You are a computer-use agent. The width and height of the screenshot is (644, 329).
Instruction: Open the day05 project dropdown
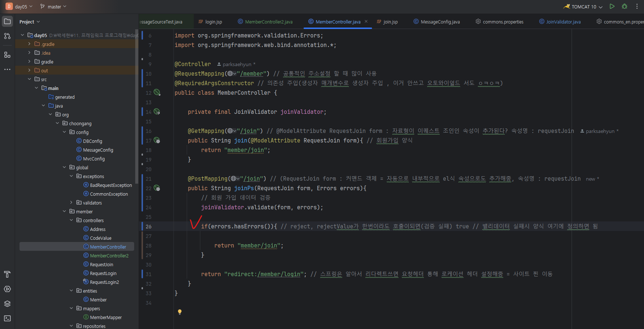(x=24, y=7)
